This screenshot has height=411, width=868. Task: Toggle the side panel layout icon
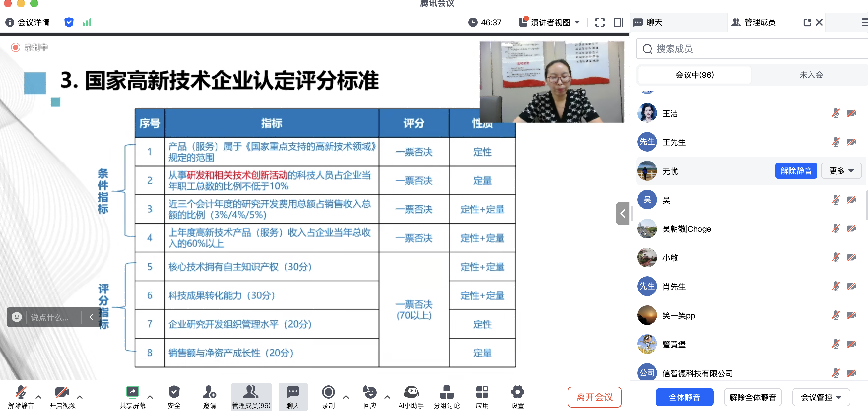[618, 23]
